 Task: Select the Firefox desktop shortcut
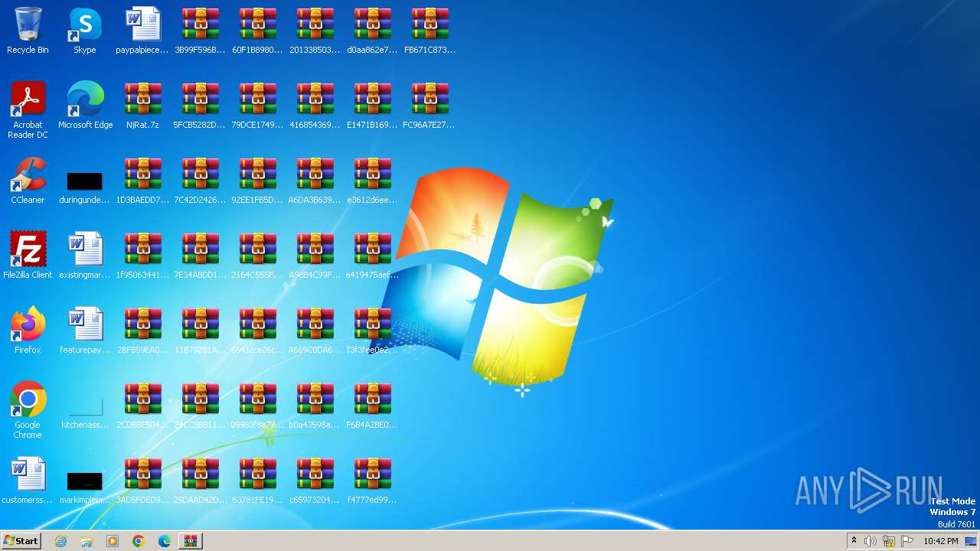pos(28,331)
